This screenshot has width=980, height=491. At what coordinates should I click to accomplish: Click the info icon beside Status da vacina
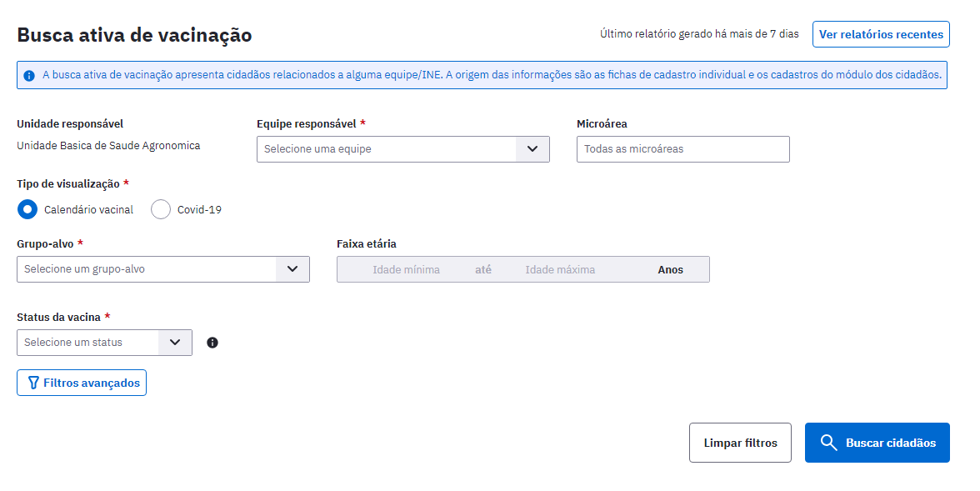(212, 343)
